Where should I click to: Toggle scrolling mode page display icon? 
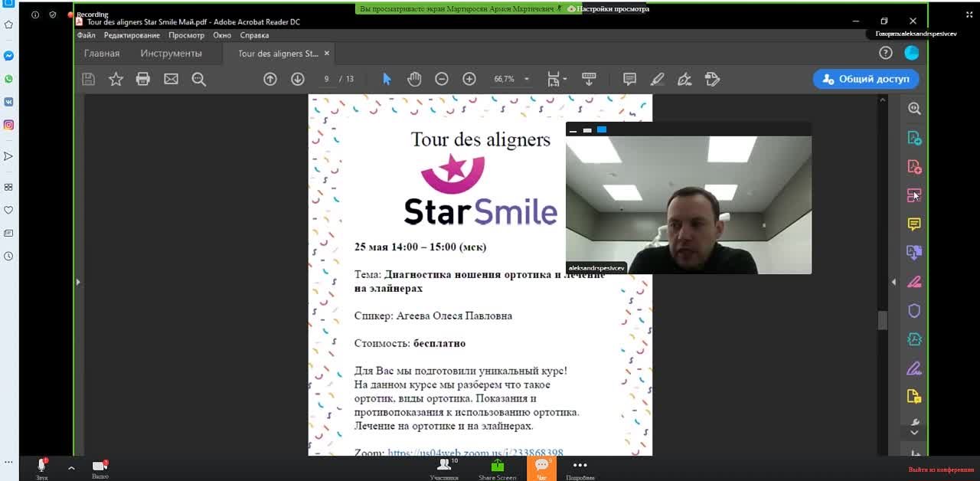click(589, 79)
